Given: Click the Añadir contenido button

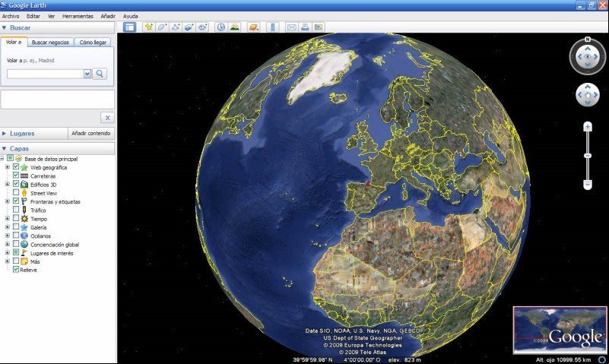Looking at the screenshot, I should (91, 133).
